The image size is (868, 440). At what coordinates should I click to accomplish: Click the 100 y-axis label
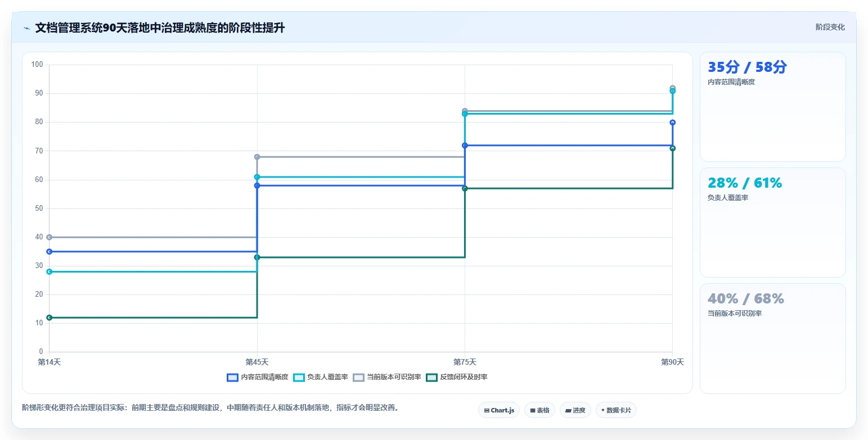[x=37, y=65]
